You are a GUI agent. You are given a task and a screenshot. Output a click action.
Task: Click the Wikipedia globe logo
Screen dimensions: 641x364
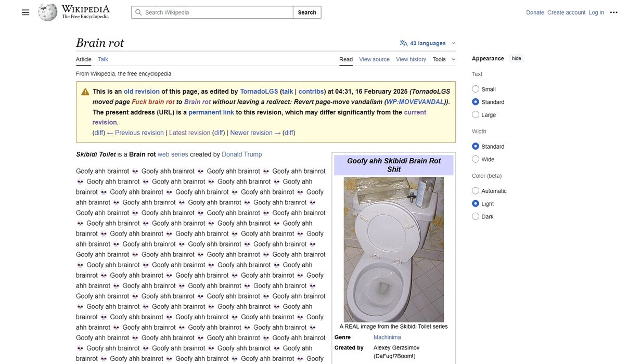pos(48,12)
